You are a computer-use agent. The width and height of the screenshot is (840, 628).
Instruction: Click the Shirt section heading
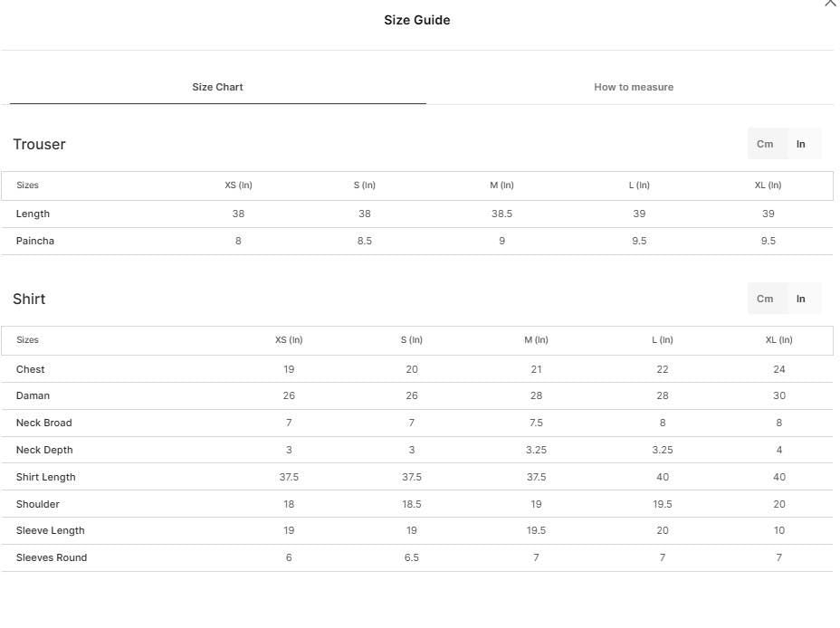[29, 299]
